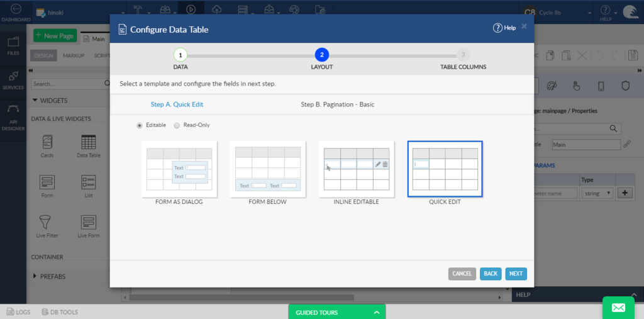644x319 pixels.
Task: Select the List widget
Action: (x=88, y=186)
